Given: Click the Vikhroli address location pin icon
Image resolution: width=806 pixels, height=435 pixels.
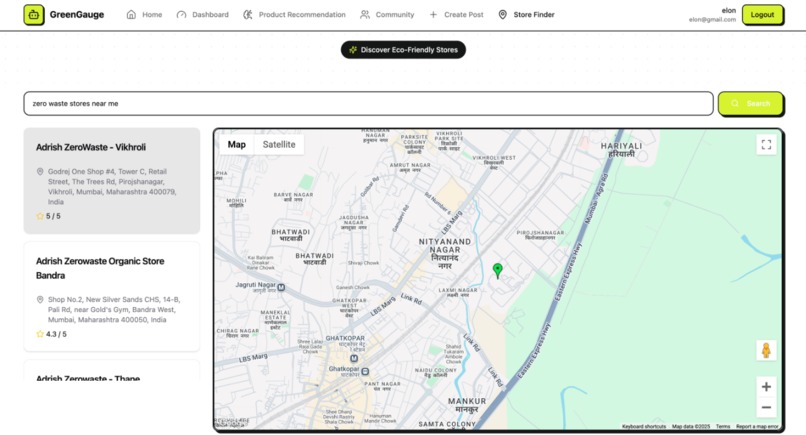Looking at the screenshot, I should tap(40, 172).
